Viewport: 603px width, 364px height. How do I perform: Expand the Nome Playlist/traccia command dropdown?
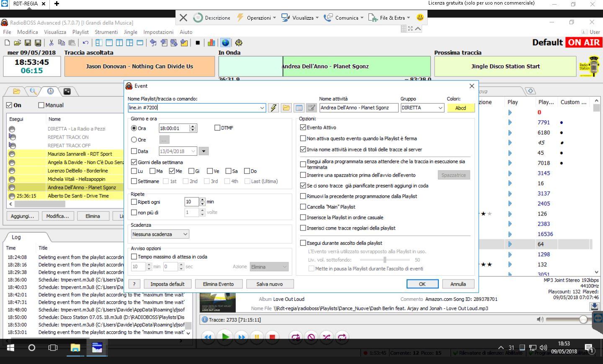[262, 108]
